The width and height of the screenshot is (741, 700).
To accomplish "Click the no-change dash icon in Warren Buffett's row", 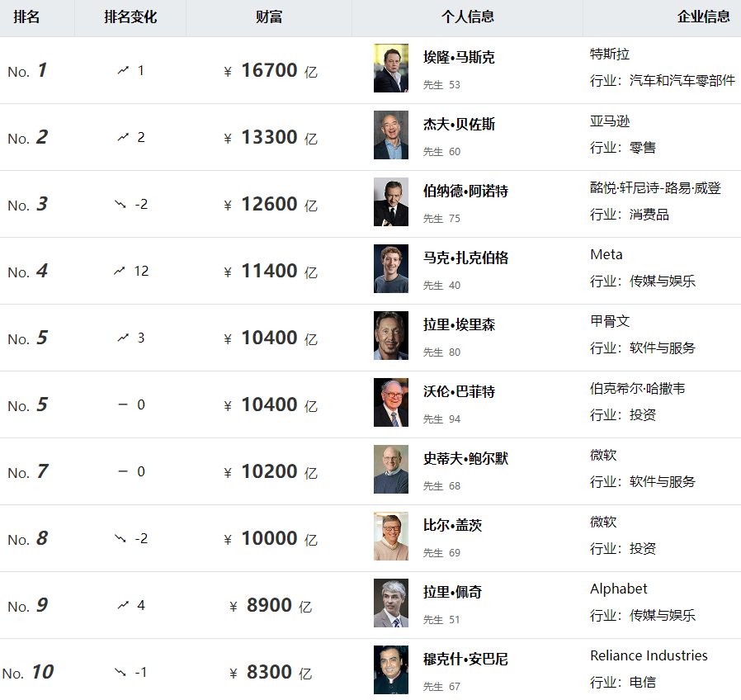I will coord(123,404).
